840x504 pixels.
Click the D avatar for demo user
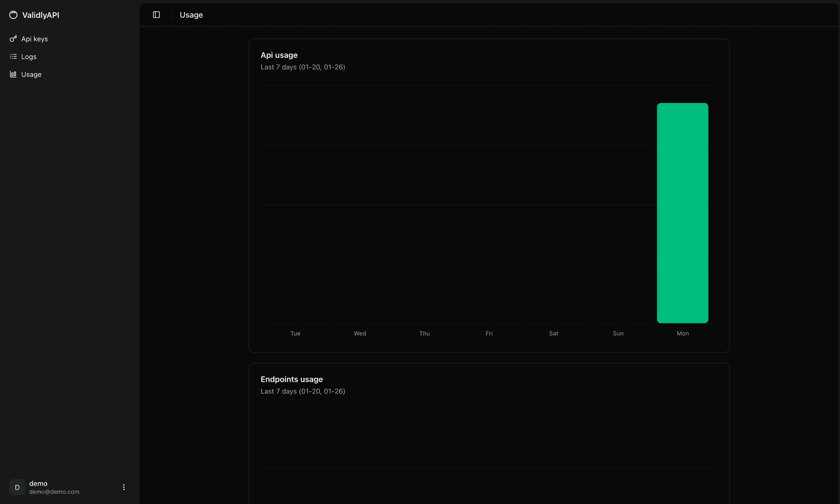coord(17,487)
